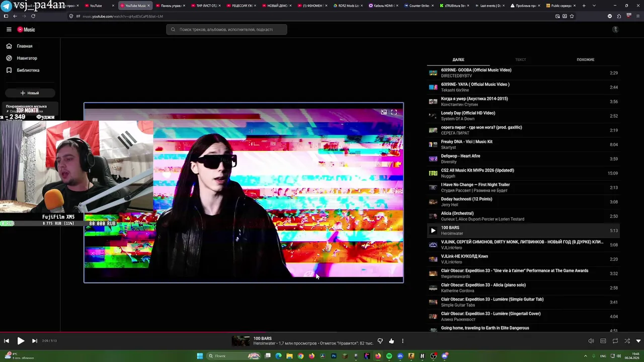This screenshot has width=644, height=362.
Task: Select 6IX9INE- YAYA in queue
Action: click(523, 87)
